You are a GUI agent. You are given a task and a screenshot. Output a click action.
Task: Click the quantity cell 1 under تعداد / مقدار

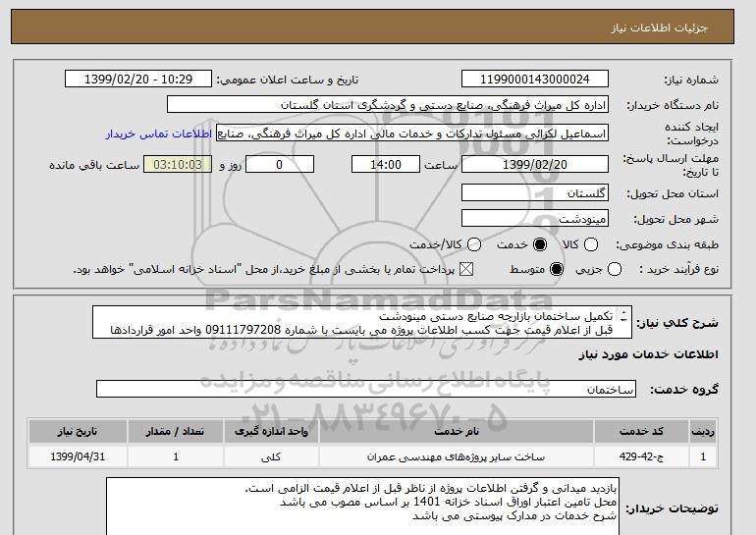pyautogui.click(x=175, y=456)
